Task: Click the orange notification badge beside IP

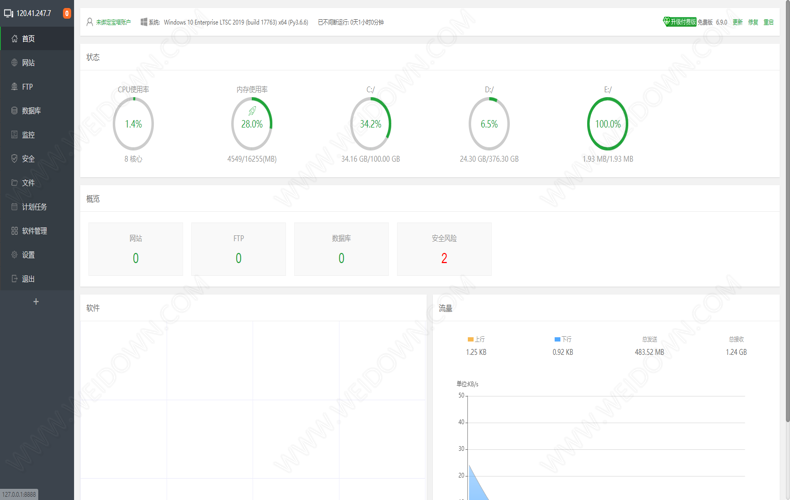Action: [67, 13]
